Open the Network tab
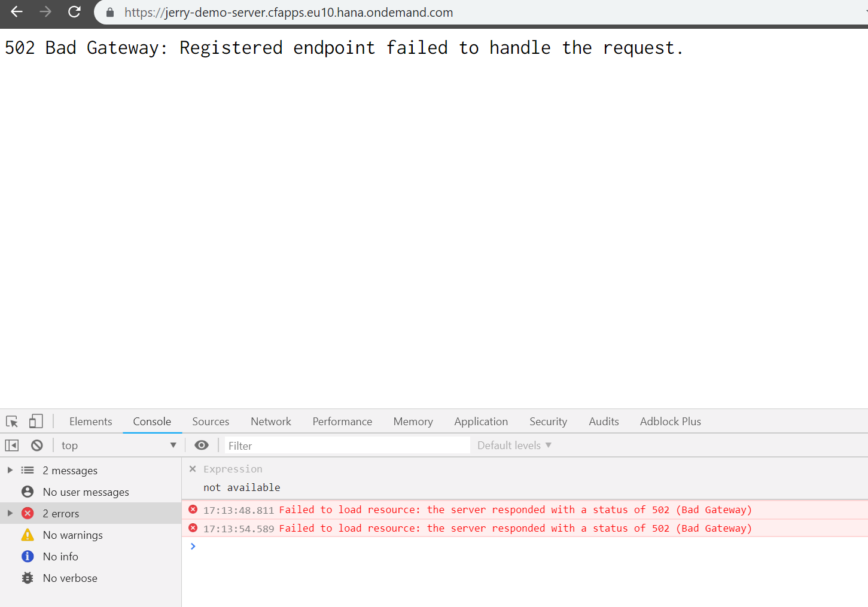 click(271, 422)
